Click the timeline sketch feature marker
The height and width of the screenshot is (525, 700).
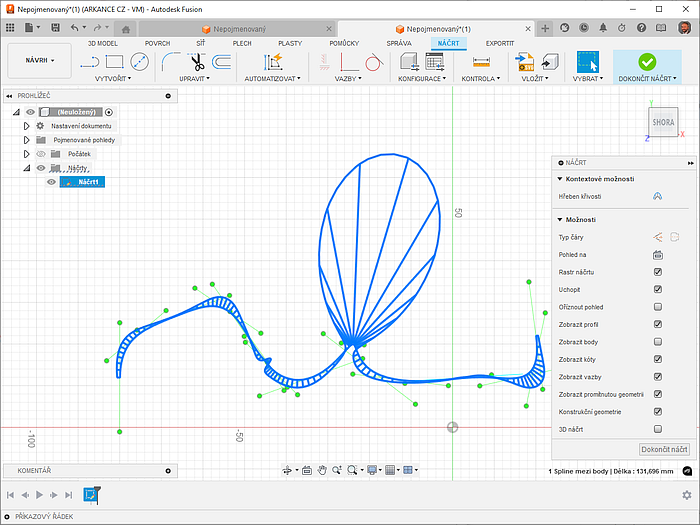click(90, 495)
